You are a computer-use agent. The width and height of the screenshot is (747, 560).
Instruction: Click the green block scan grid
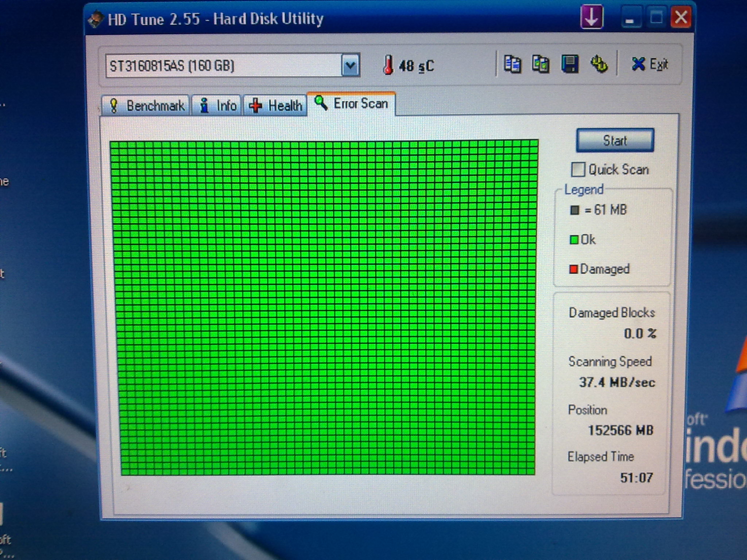[x=325, y=307]
